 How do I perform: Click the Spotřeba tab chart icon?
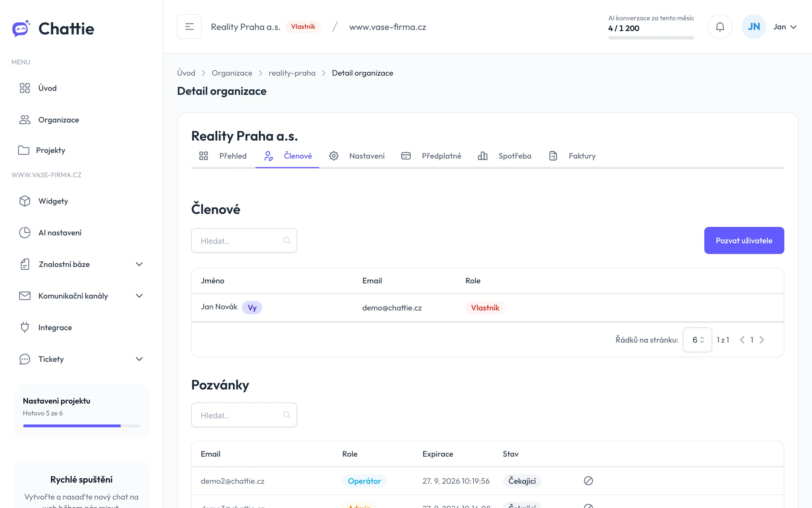pos(482,156)
